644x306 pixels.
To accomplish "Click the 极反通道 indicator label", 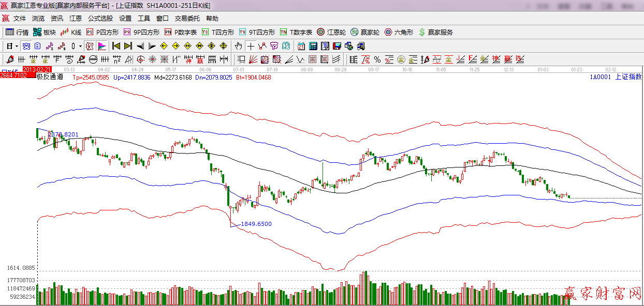I will pyautogui.click(x=50, y=77).
